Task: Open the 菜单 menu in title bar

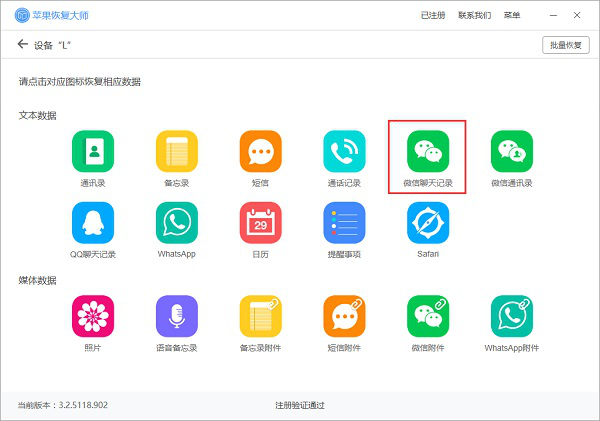Action: coord(511,16)
